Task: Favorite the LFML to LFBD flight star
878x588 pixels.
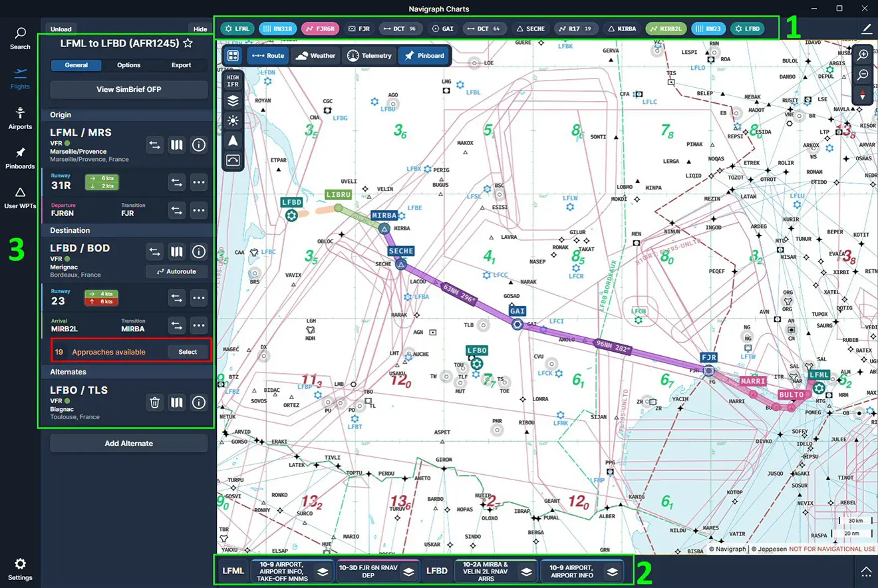Action: coord(188,43)
